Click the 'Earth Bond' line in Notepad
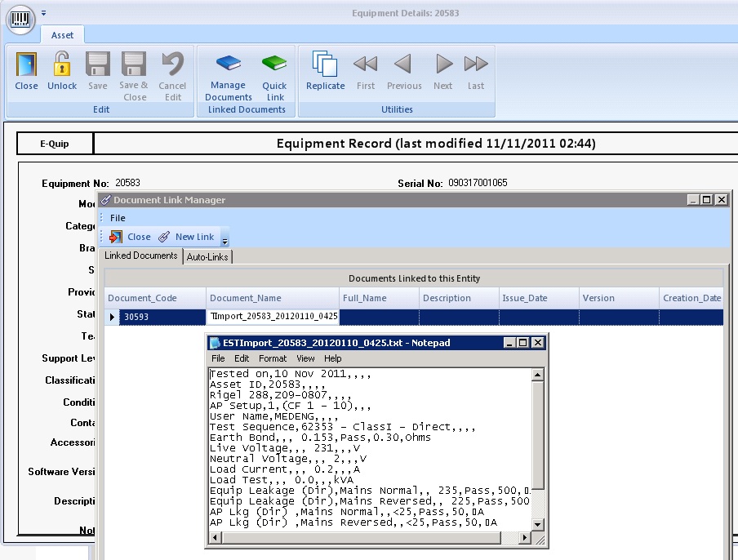Image resolution: width=738 pixels, height=560 pixels. tap(320, 438)
